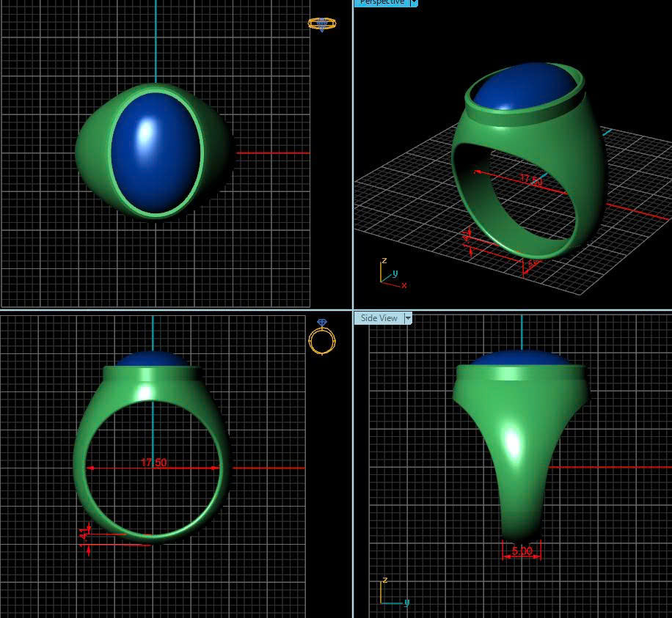Click the Perspective viewport label

click(x=381, y=3)
